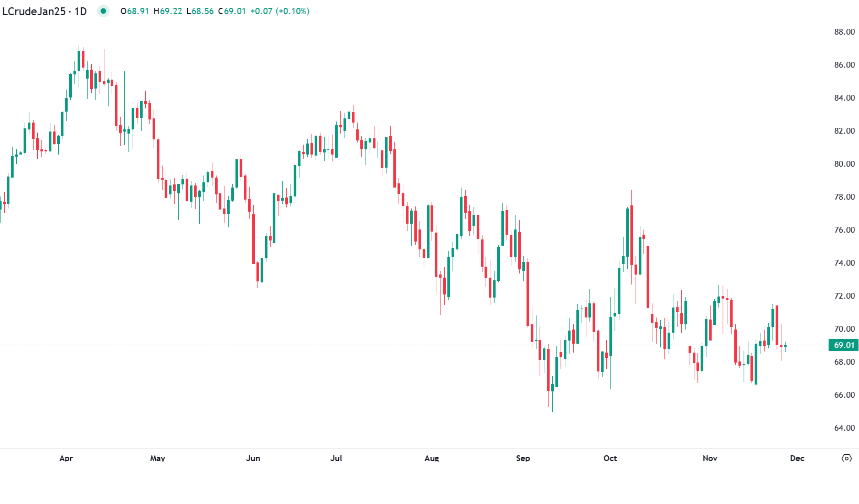Click the Apr label on the time axis
859x504 pixels.
click(66, 458)
